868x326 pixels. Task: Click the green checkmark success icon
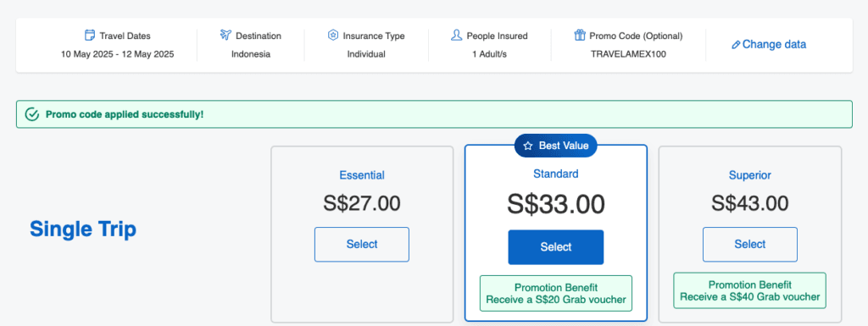pyautogui.click(x=32, y=114)
